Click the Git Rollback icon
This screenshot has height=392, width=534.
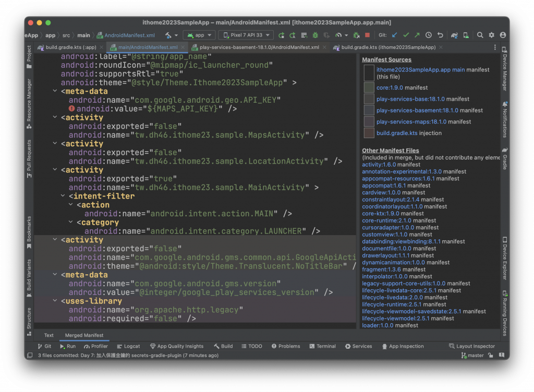[x=440, y=35]
